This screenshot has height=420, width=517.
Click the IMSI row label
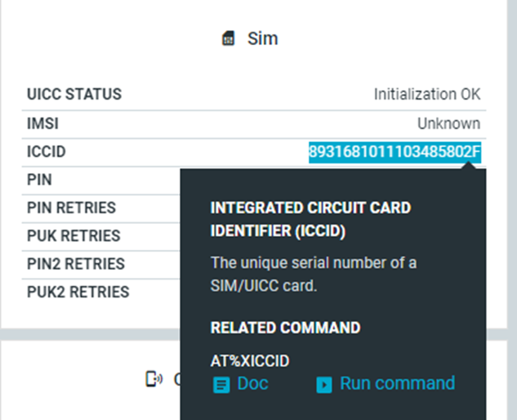42,123
